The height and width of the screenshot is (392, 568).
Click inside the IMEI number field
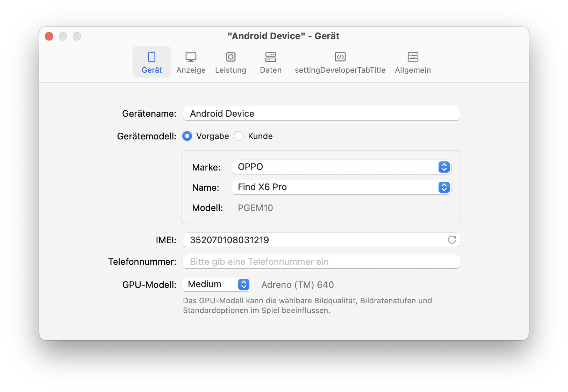click(315, 240)
